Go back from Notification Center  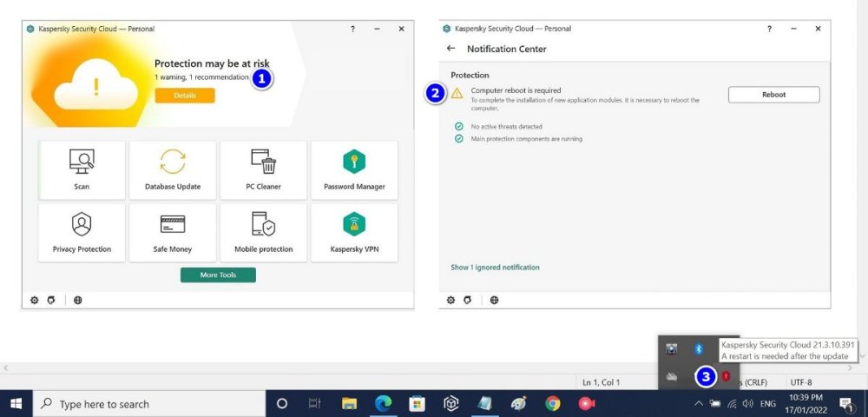pyautogui.click(x=450, y=49)
